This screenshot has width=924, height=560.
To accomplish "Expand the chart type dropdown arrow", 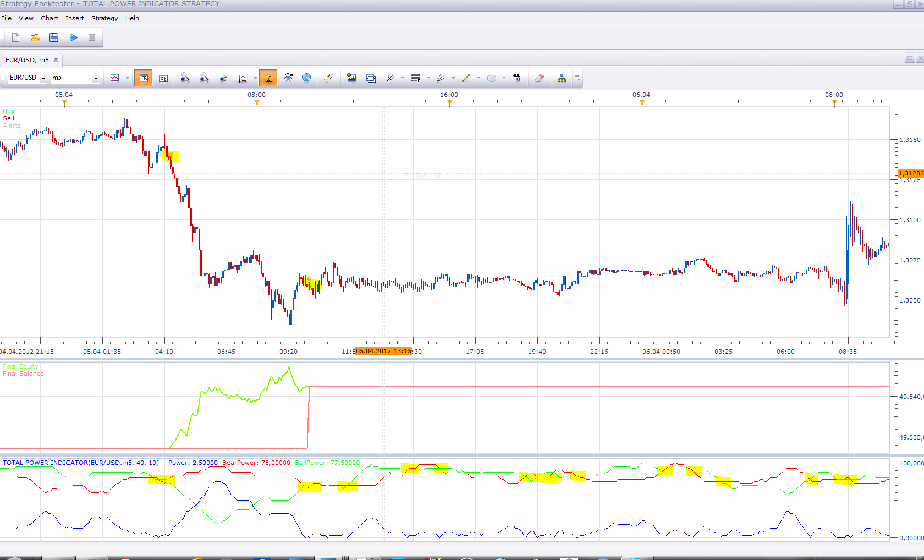I will point(127,78).
